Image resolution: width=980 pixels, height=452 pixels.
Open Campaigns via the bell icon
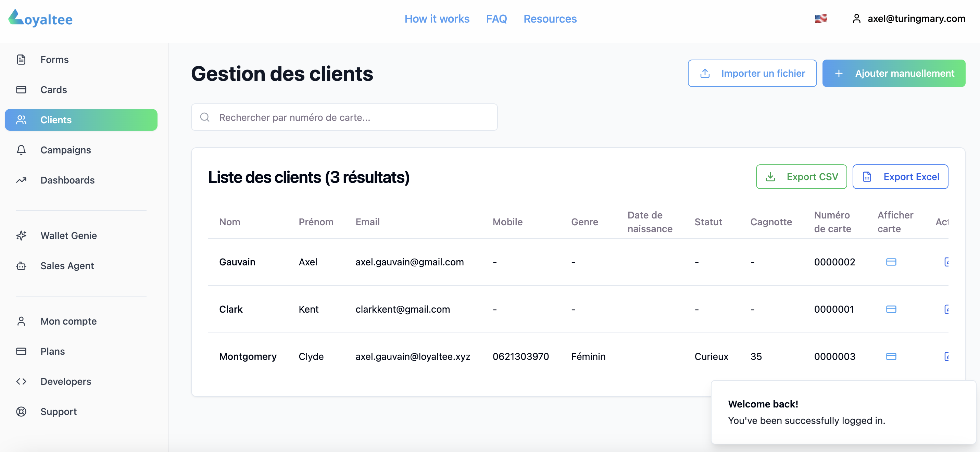pyautogui.click(x=21, y=150)
